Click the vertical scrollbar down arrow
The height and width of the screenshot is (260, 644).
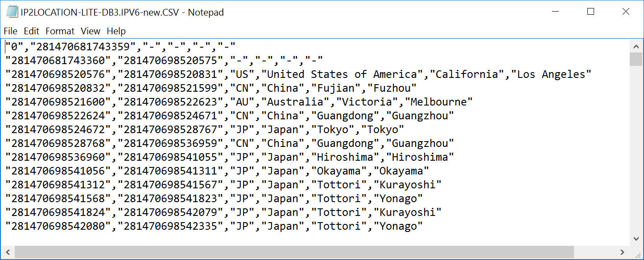[636, 239]
